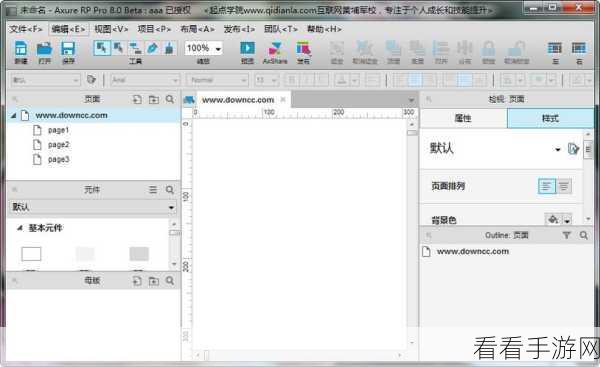
Task: Open the 视图<V> menu
Action: (x=111, y=29)
